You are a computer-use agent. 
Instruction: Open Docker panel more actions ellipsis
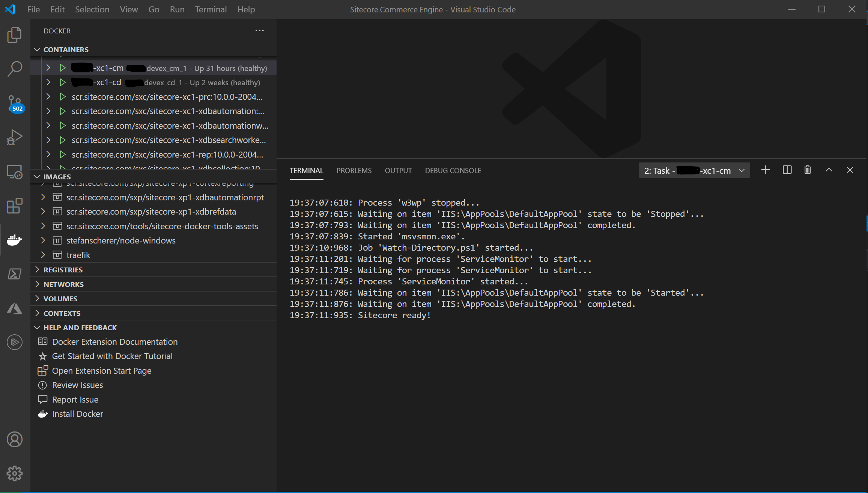pyautogui.click(x=260, y=31)
